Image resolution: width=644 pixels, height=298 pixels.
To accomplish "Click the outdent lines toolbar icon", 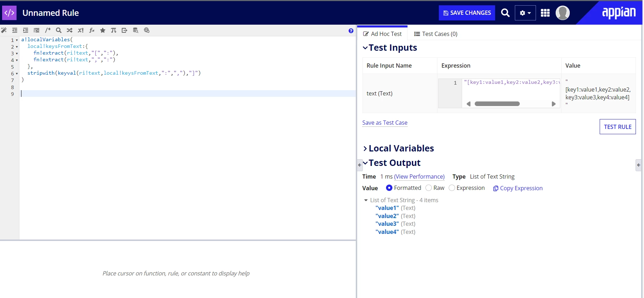I will coord(15,30).
